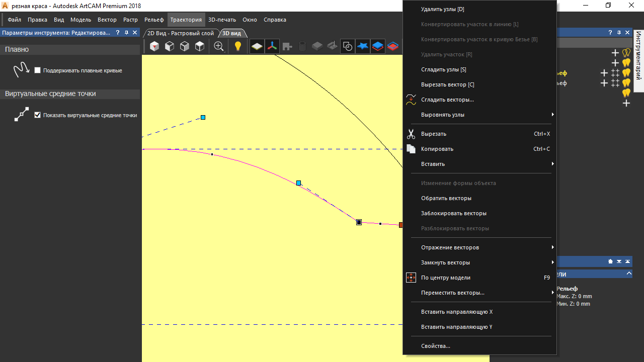
Task: Click the colored XYZ axes origin icon
Action: (x=272, y=46)
